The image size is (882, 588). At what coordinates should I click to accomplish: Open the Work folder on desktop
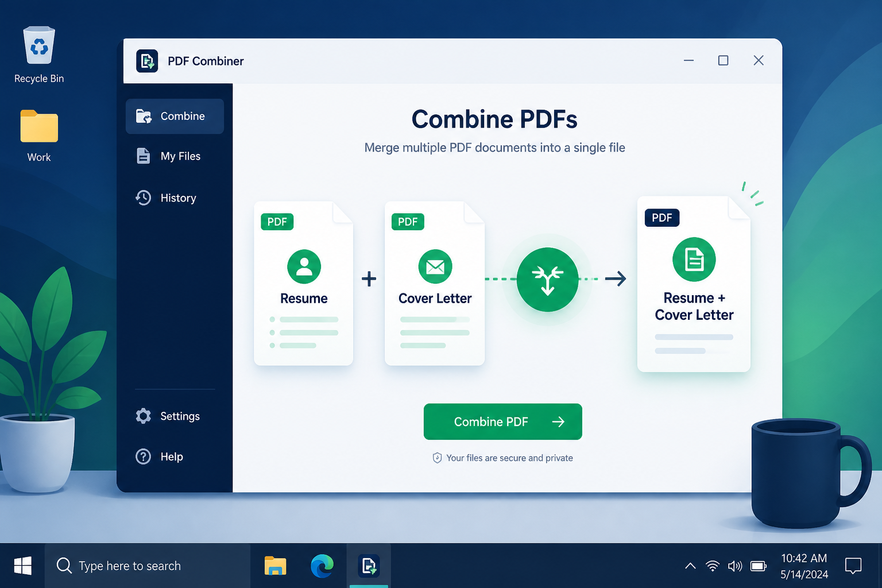coord(39,136)
